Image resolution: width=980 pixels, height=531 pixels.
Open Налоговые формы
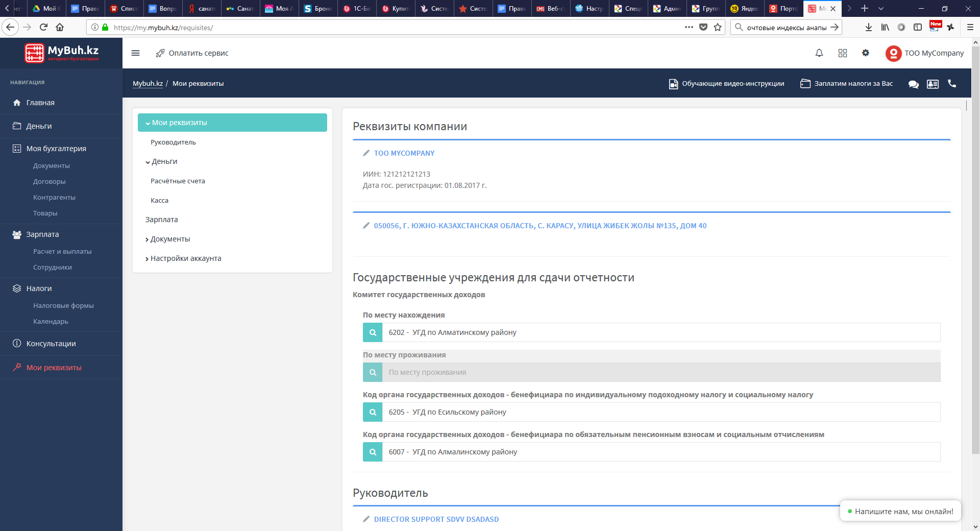point(63,306)
